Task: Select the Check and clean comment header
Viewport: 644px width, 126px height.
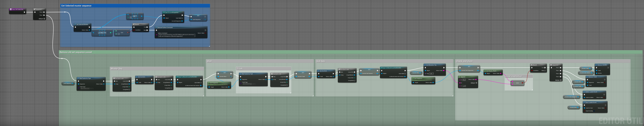Action: coord(543,61)
